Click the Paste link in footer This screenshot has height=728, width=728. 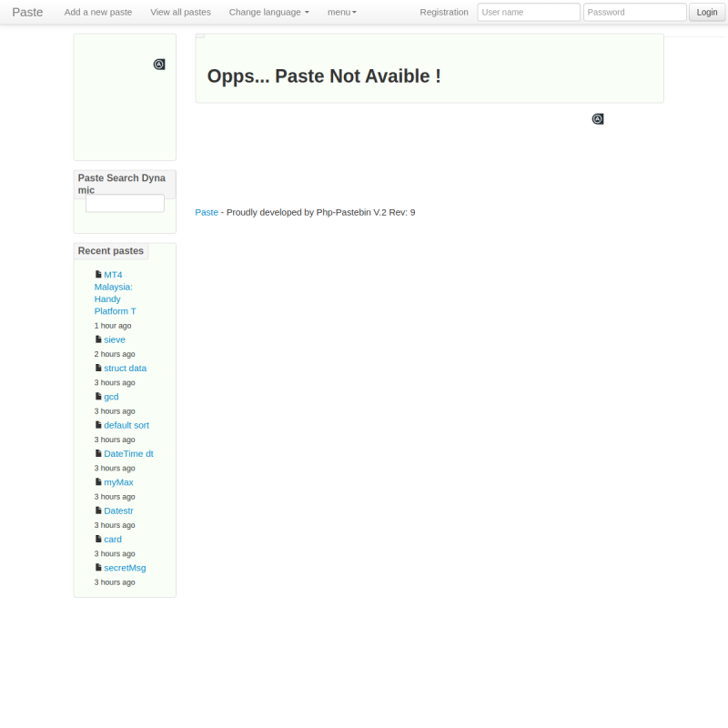[x=207, y=212]
